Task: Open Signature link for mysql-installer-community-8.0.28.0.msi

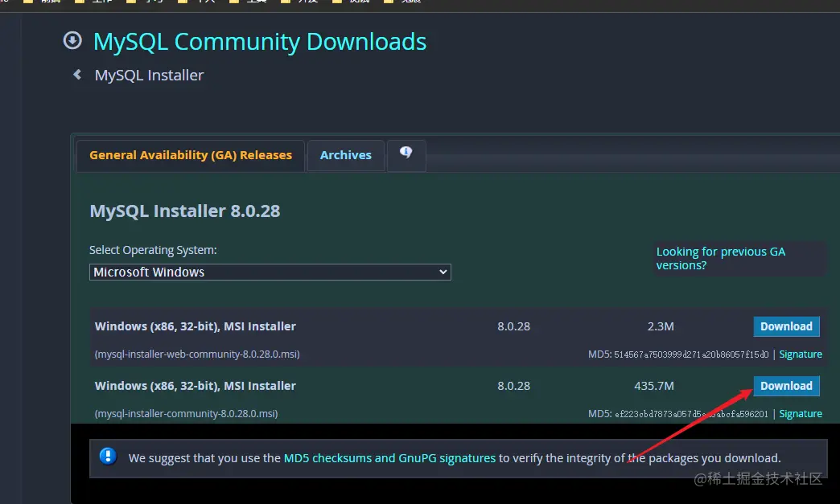Action: point(801,414)
